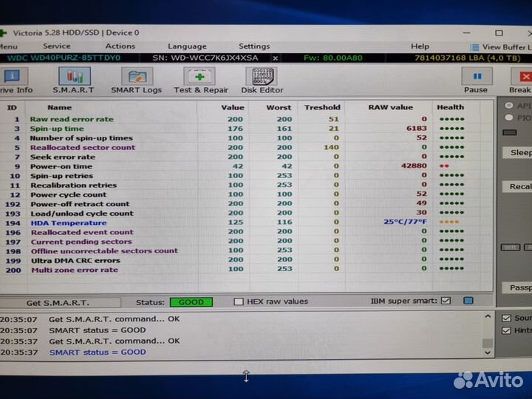Open the Settings menu
Screen dimensions: 532x399
[254, 47]
